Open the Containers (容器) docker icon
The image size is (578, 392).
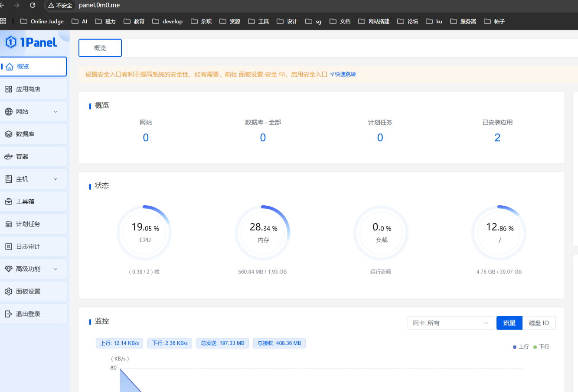[x=9, y=157]
